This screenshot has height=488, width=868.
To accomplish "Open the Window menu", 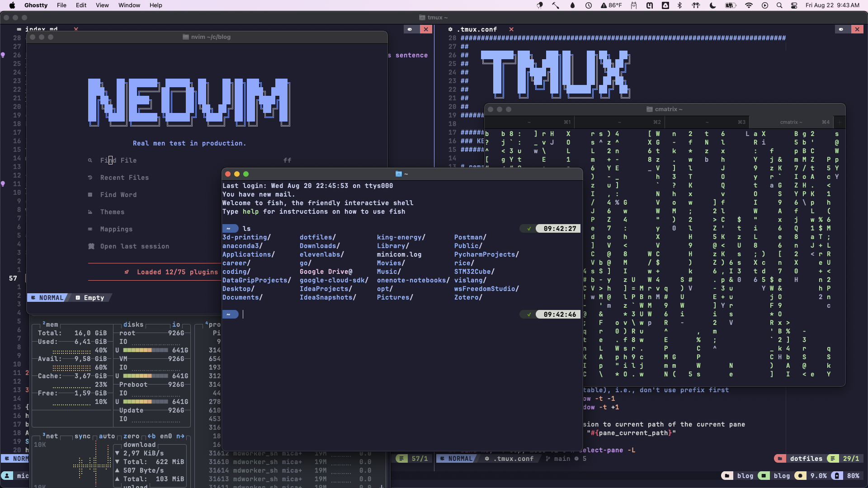I will [x=129, y=5].
